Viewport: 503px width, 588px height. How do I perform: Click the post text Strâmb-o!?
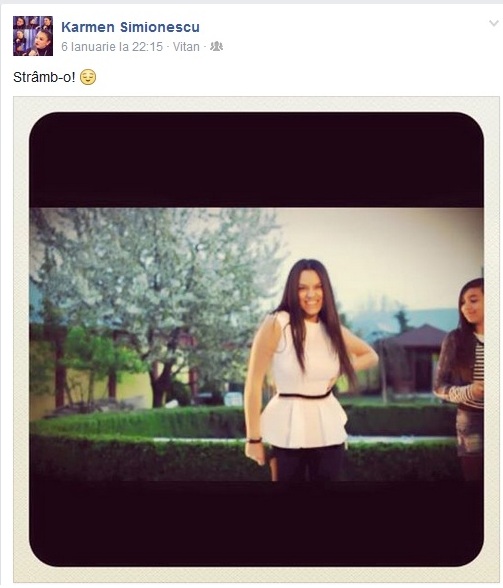(44, 77)
